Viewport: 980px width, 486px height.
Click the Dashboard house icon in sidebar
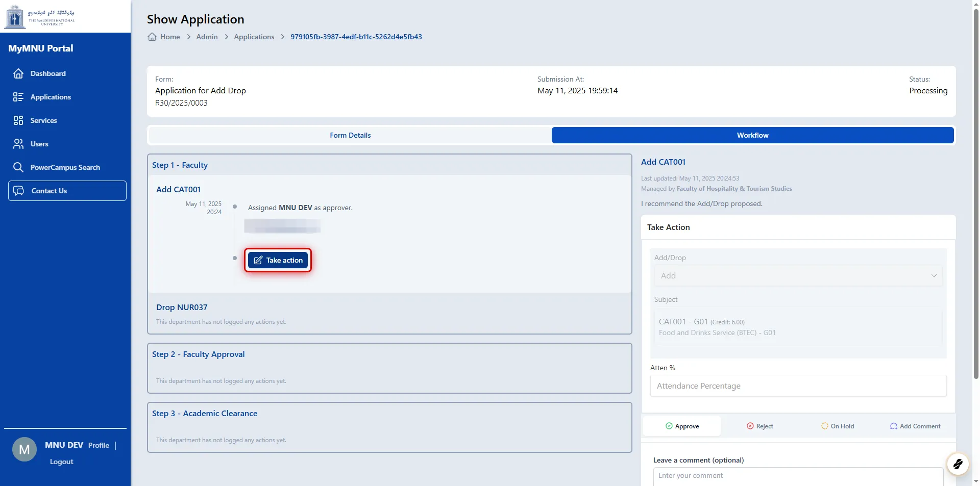(18, 73)
